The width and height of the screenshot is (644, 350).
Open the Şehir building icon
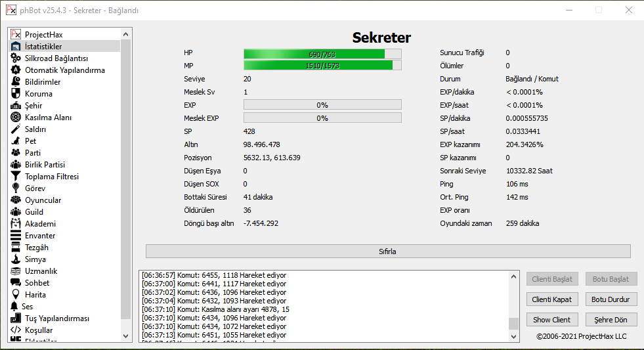(16, 106)
